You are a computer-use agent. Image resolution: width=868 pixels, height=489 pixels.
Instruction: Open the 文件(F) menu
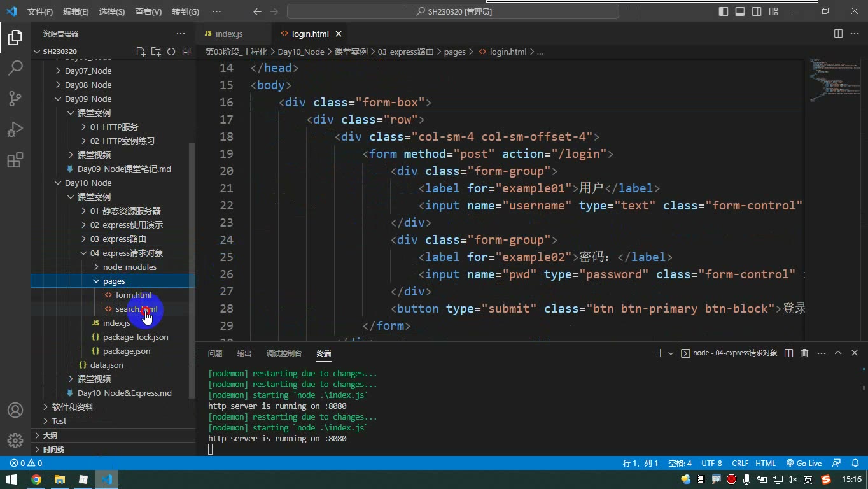pyautogui.click(x=40, y=11)
